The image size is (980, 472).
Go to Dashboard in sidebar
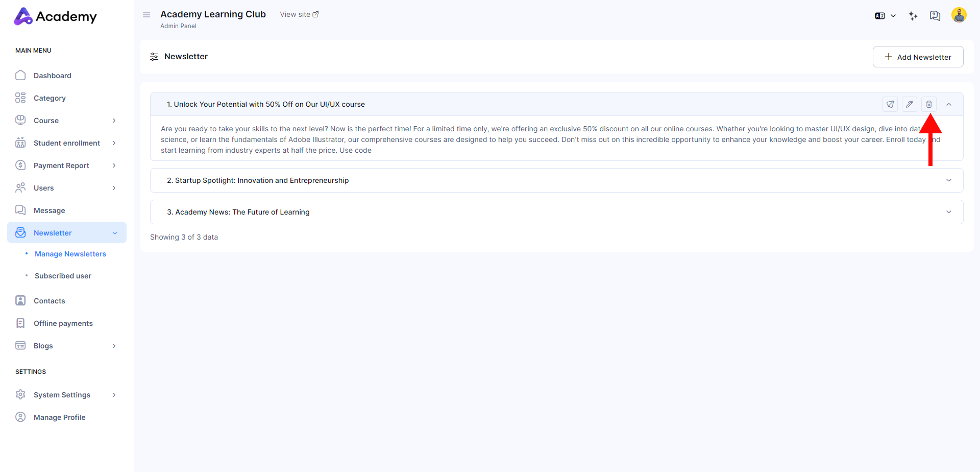[x=52, y=76]
